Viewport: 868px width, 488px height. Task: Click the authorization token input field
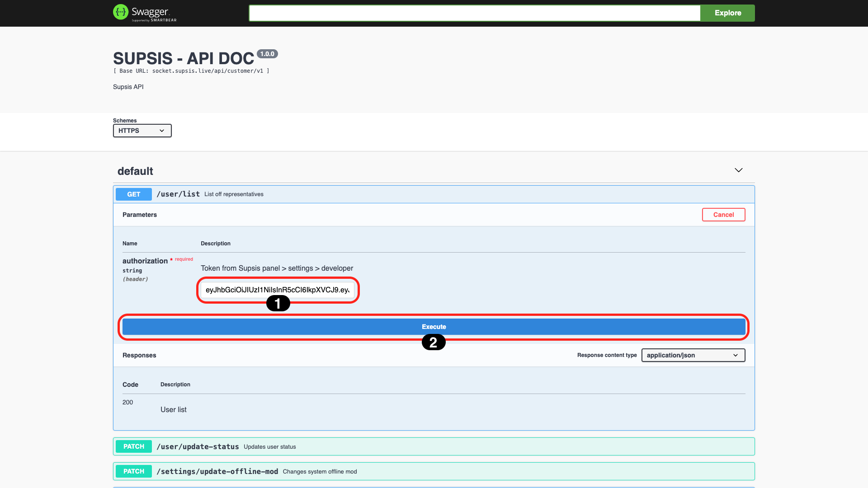(278, 290)
